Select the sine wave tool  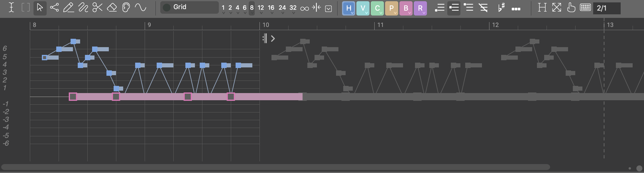point(140,8)
